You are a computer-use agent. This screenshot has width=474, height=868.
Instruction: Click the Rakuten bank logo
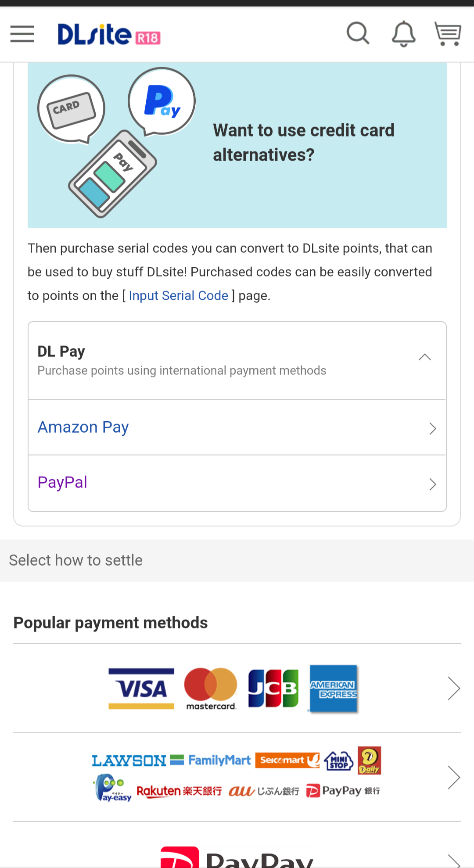[179, 791]
